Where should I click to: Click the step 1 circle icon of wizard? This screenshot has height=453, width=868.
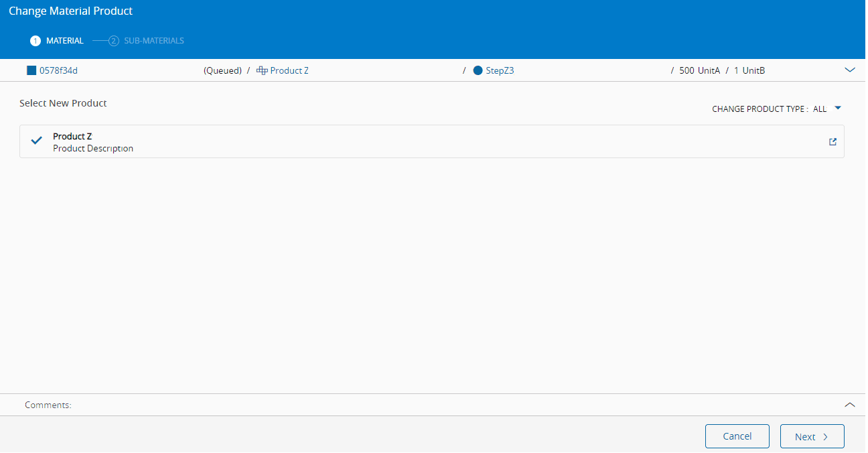click(35, 41)
